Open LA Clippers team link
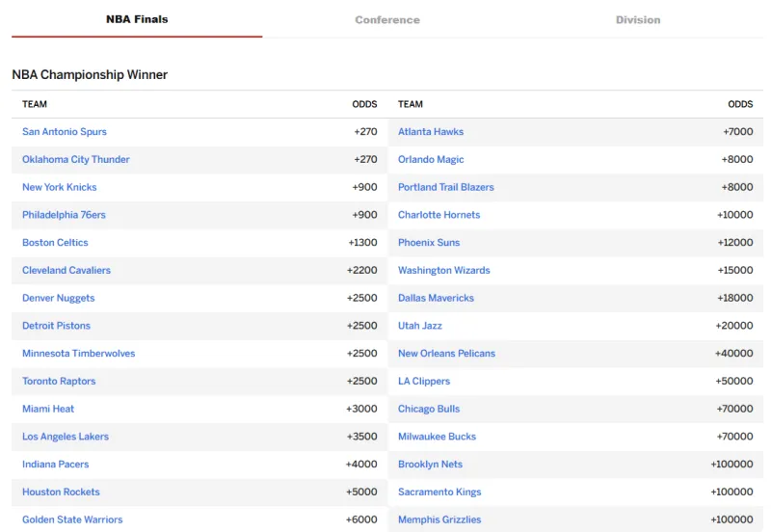This screenshot has height=532, width=771. [424, 381]
